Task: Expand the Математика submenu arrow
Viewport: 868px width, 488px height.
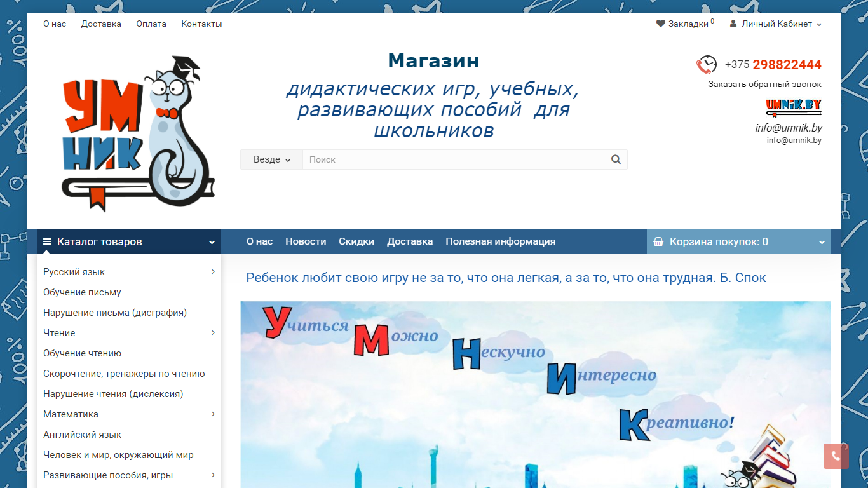Action: tap(213, 414)
